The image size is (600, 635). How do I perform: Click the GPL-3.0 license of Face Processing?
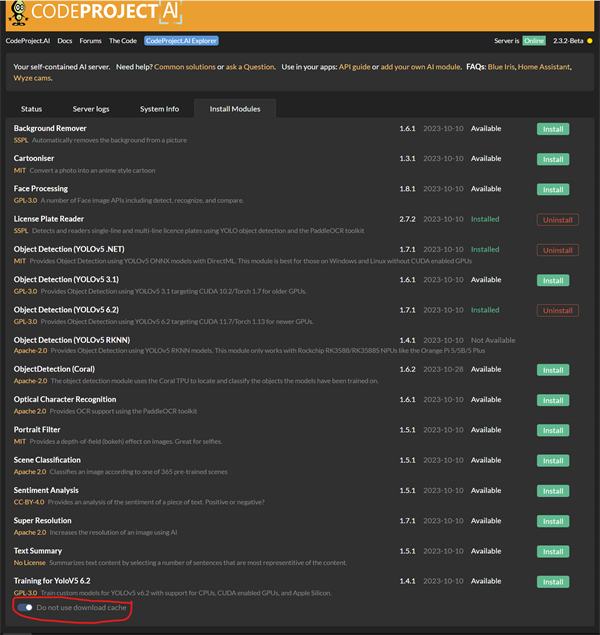tap(25, 200)
